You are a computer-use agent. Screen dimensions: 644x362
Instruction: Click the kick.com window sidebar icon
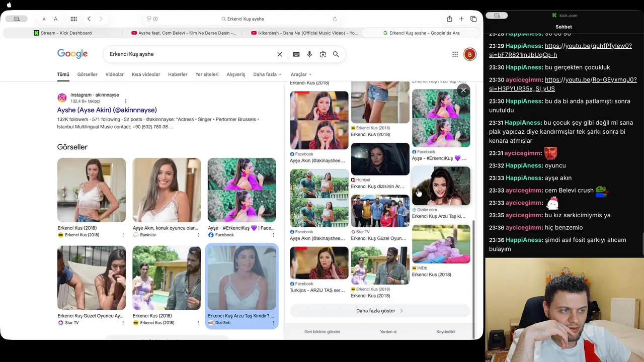pos(497,16)
